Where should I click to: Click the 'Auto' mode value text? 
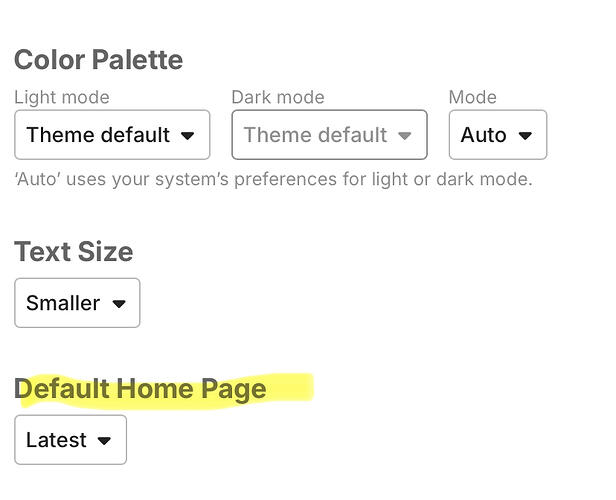(x=483, y=135)
